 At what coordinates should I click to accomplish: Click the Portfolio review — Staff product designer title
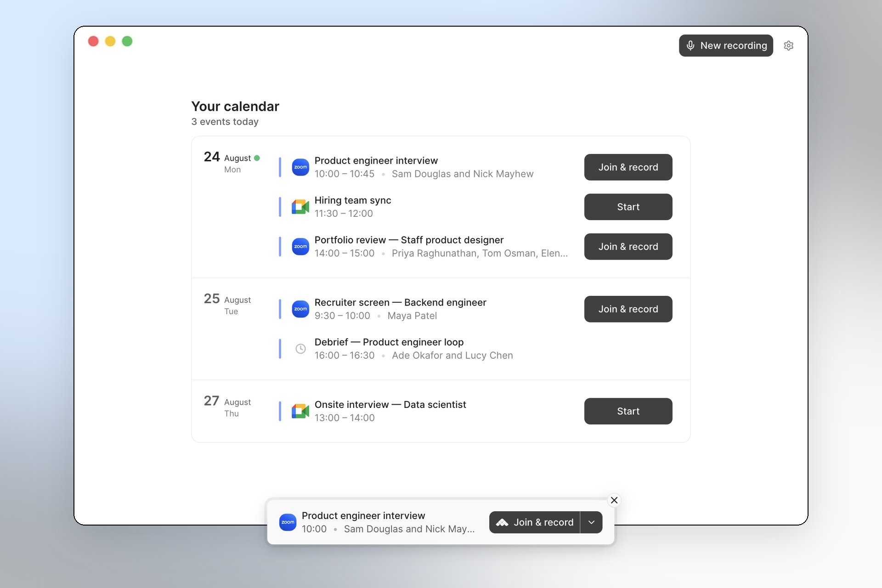pos(409,240)
